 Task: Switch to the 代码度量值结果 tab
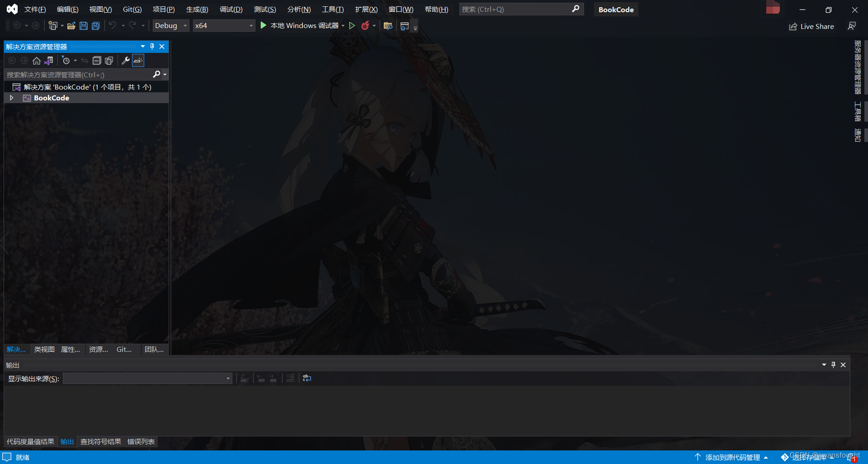[30, 441]
